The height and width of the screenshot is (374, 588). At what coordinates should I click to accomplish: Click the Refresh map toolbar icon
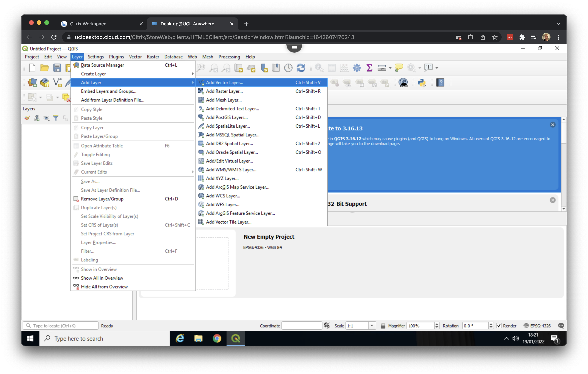tap(301, 68)
